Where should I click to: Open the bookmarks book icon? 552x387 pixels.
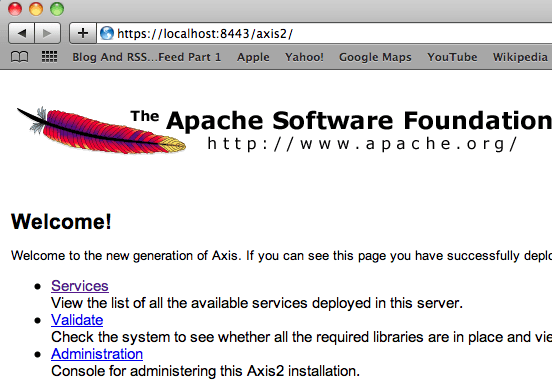tap(19, 57)
